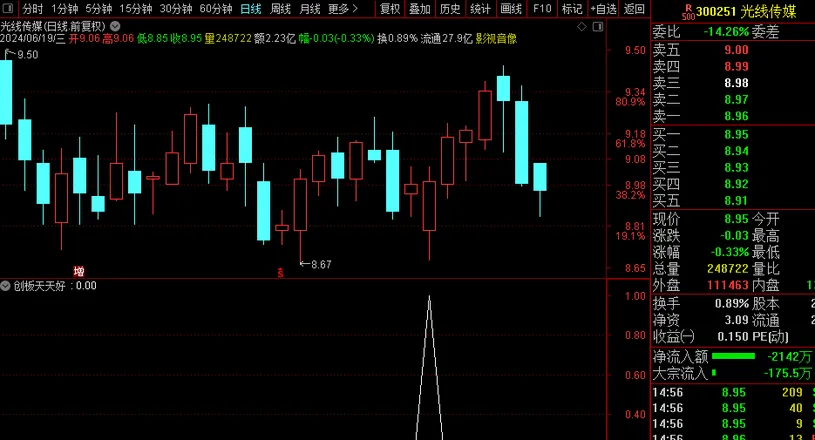Click the 大宗流入 value -175.5万
815x440 pixels.
(x=787, y=373)
